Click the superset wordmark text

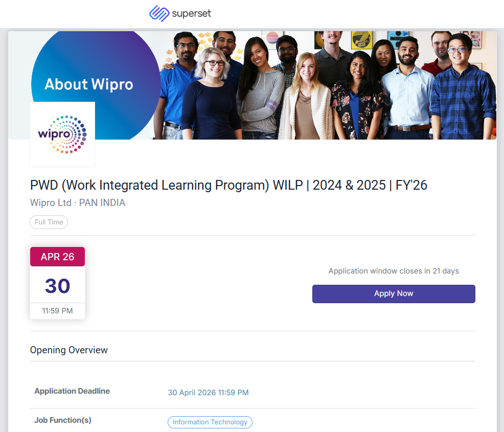[191, 14]
